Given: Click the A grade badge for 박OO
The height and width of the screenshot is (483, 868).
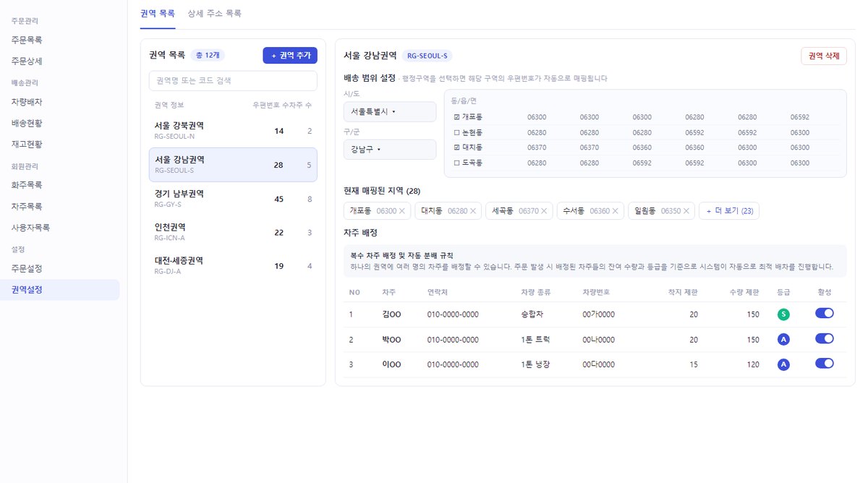Looking at the screenshot, I should (783, 339).
